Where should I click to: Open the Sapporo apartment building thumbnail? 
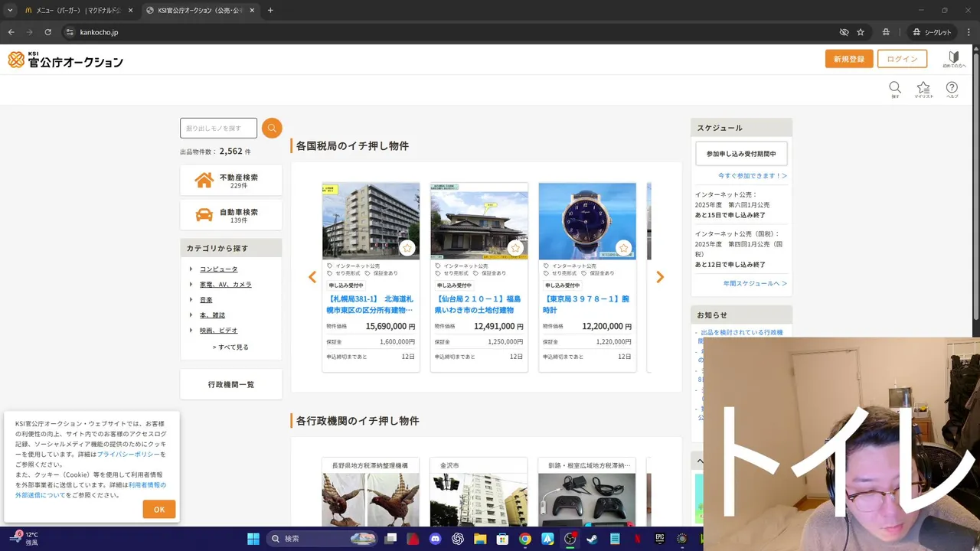click(x=371, y=221)
